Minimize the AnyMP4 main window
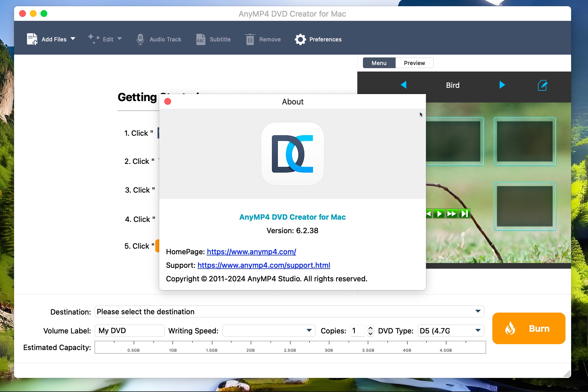The image size is (588, 392). click(33, 14)
